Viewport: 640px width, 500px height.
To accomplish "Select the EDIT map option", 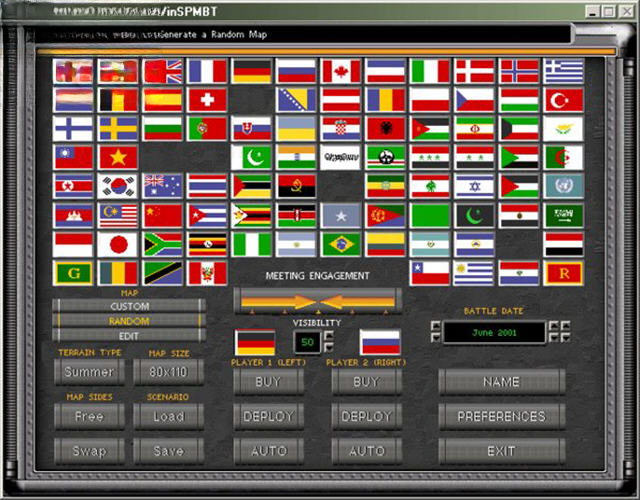I will (129, 336).
